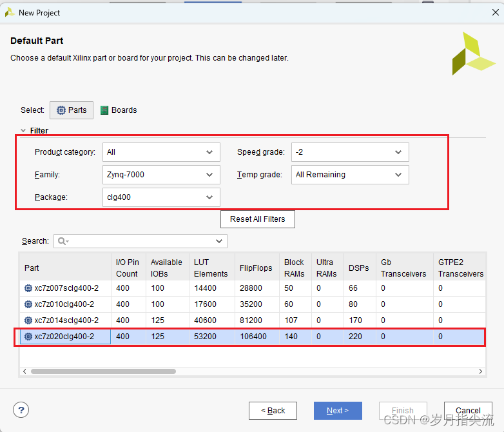
Task: Sort by the Ultra RAMs column header
Action: coord(327,268)
